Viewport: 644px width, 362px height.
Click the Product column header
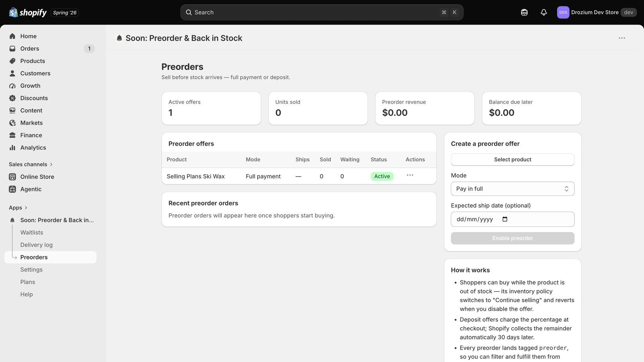[x=177, y=160]
